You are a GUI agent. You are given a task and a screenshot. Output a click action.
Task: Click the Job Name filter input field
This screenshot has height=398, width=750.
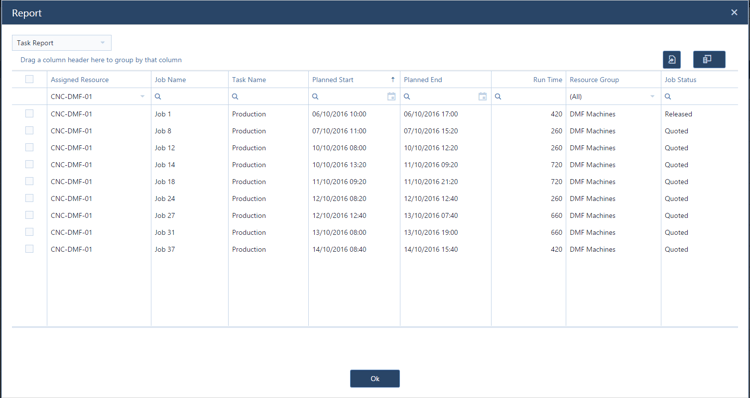point(190,97)
